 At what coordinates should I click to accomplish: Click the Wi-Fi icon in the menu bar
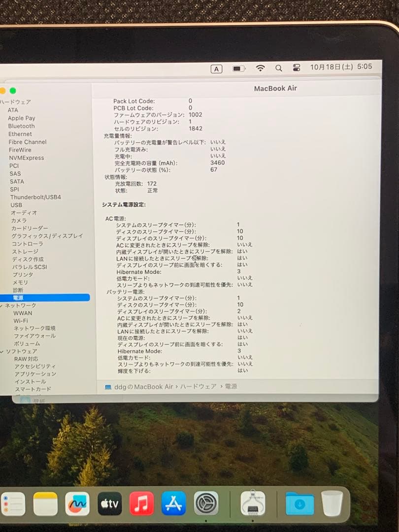pyautogui.click(x=261, y=68)
